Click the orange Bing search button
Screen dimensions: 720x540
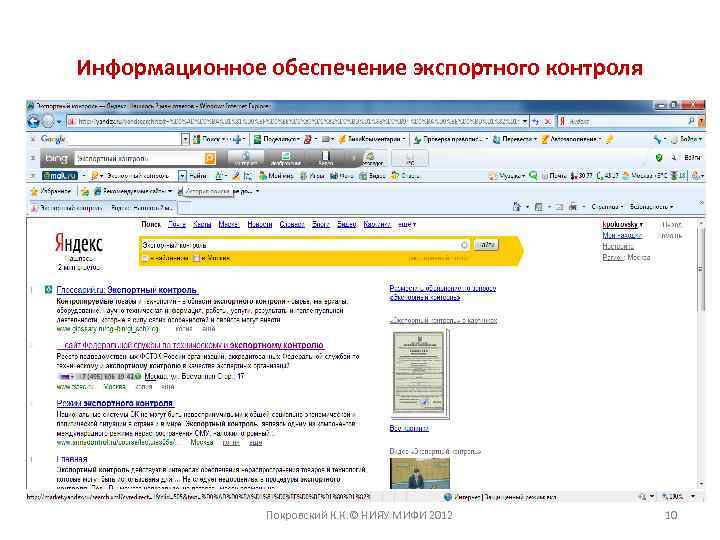coord(209,158)
